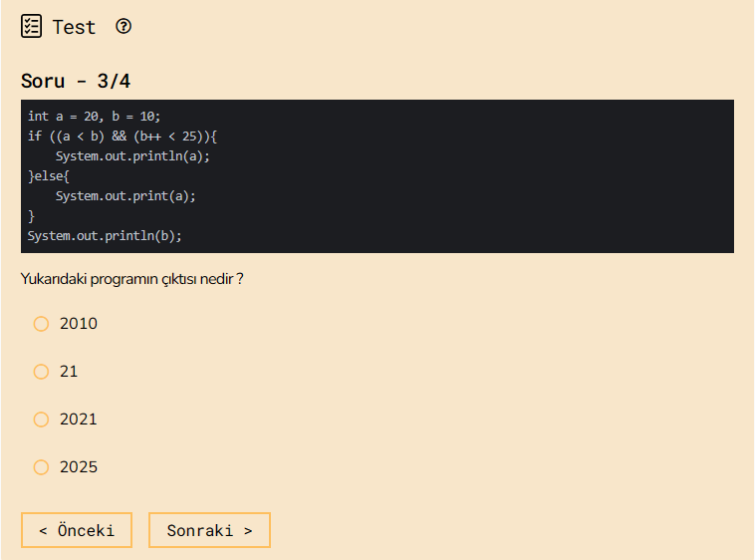The width and height of the screenshot is (755, 560).
Task: Advance with the Sonraki button
Action: [x=209, y=530]
